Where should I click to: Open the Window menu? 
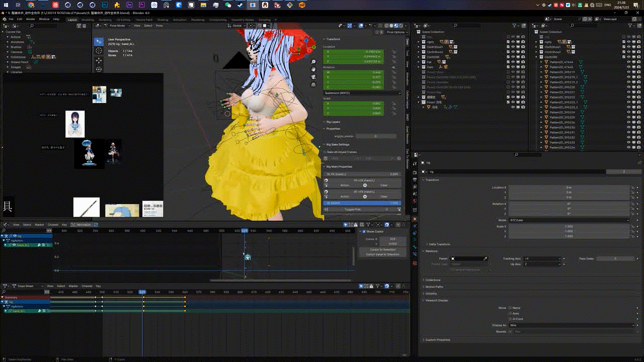click(44, 19)
